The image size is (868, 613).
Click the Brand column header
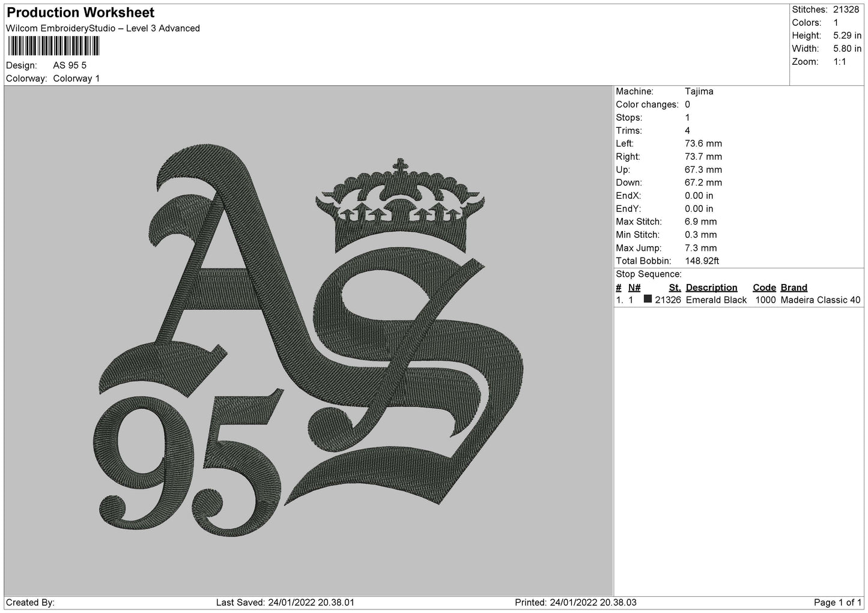coord(794,288)
